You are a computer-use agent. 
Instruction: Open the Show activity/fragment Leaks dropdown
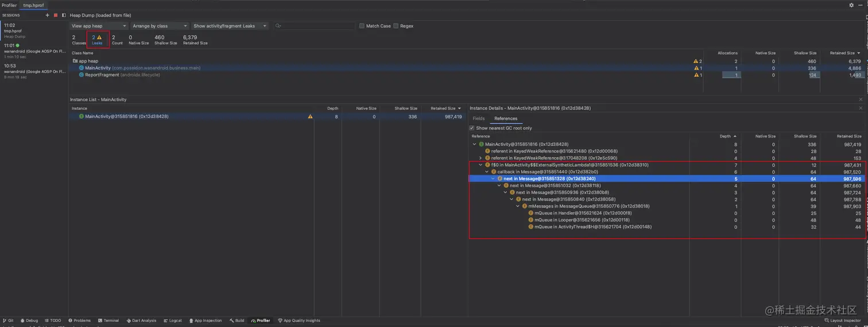(x=230, y=26)
